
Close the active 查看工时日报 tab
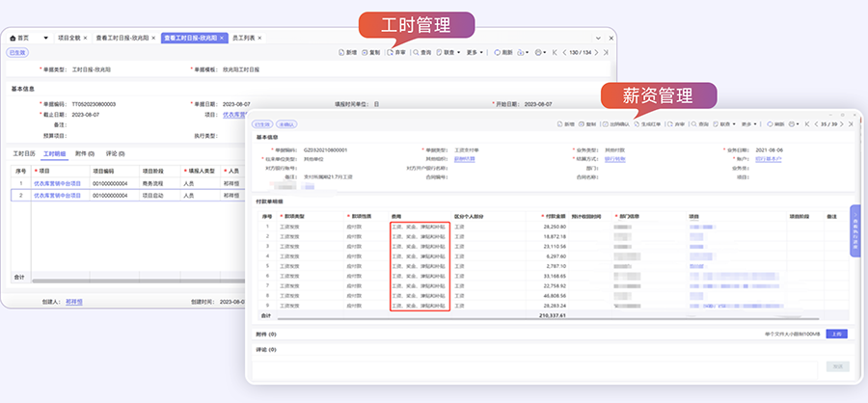coord(222,38)
